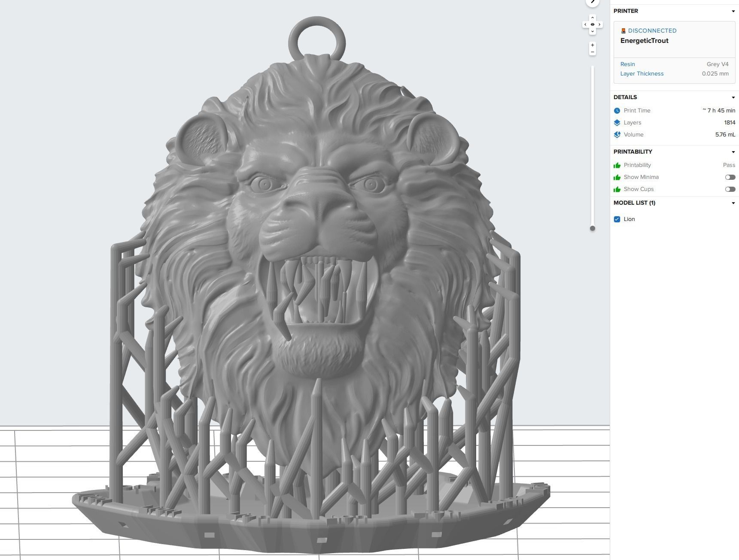
Task: Enable the Show Cups toggle
Action: pos(730,189)
